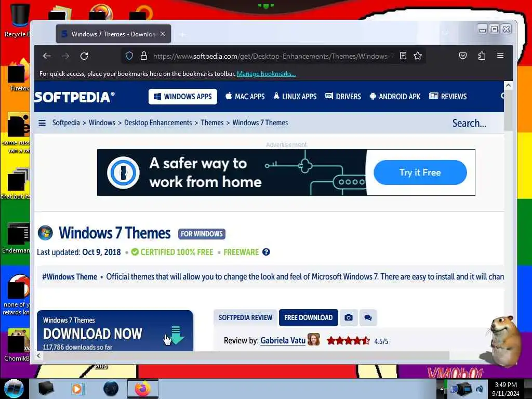Switch to Free Download tab
Screen dimensions: 532x399
click(309, 317)
